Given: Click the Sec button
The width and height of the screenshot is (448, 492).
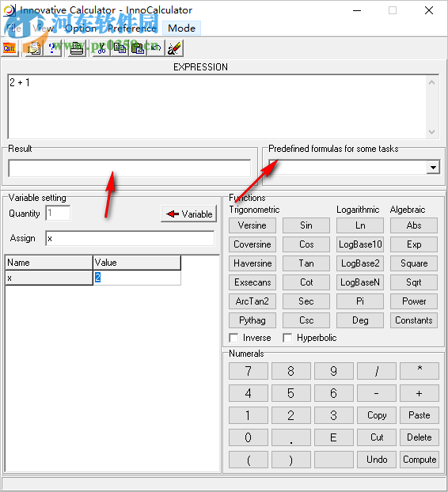Looking at the screenshot, I should (306, 301).
